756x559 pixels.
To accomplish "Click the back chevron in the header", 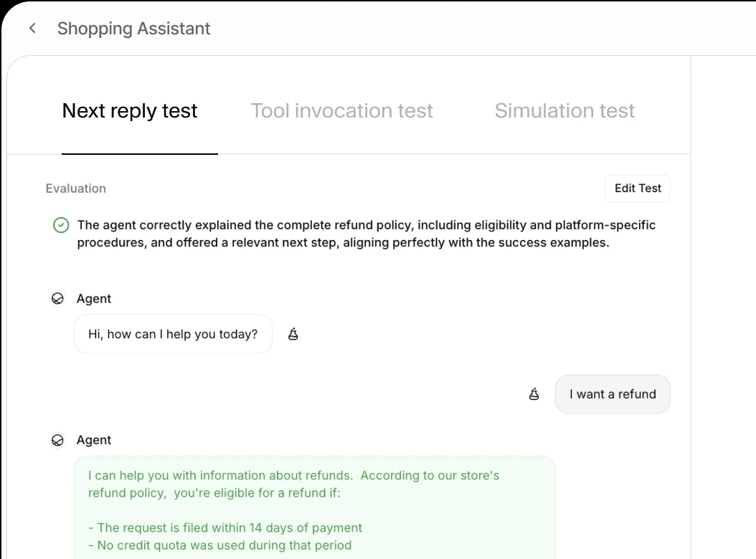I will 32,28.
